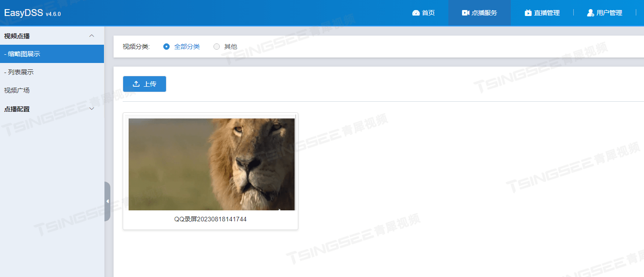Open the lion video thumbnail
Viewport: 644px width, 277px height.
[212, 164]
